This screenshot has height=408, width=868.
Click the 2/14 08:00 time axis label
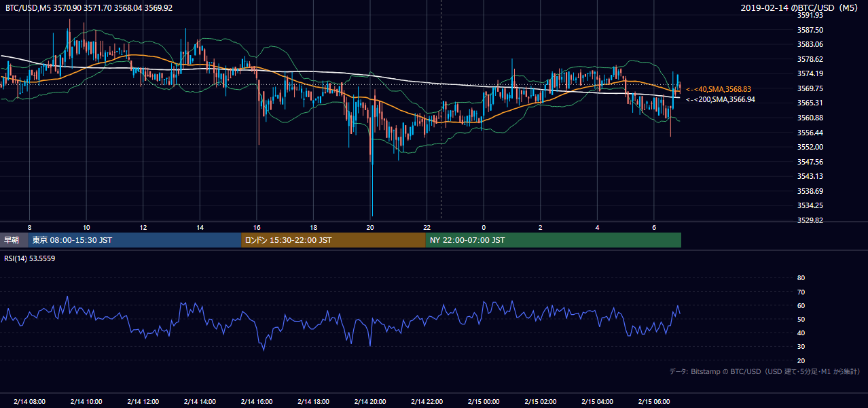click(x=29, y=402)
